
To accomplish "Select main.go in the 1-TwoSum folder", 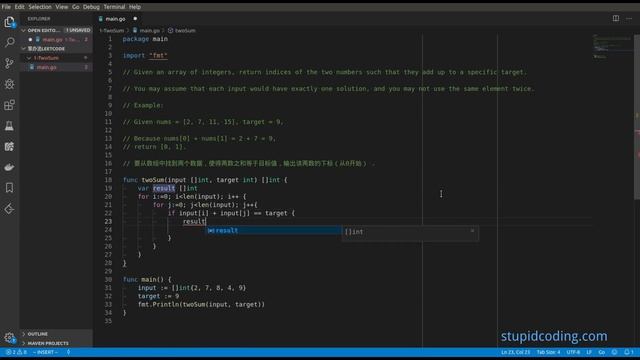I will [56, 67].
